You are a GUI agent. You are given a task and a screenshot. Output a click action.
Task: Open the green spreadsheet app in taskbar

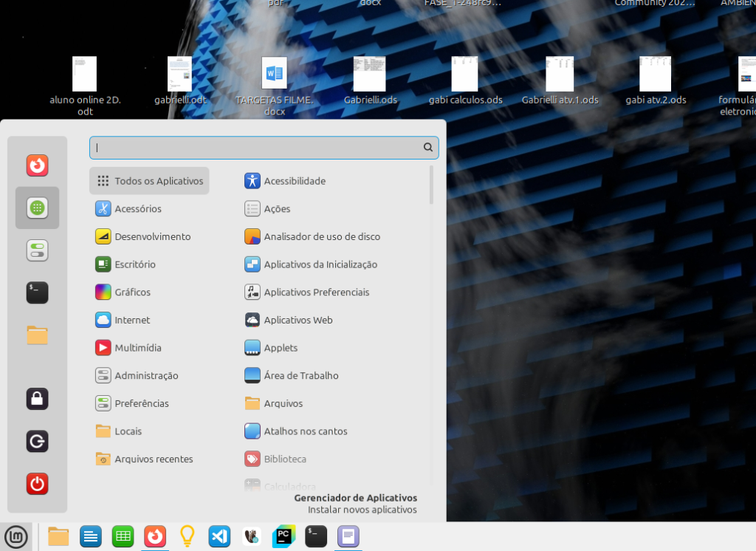[x=123, y=536]
